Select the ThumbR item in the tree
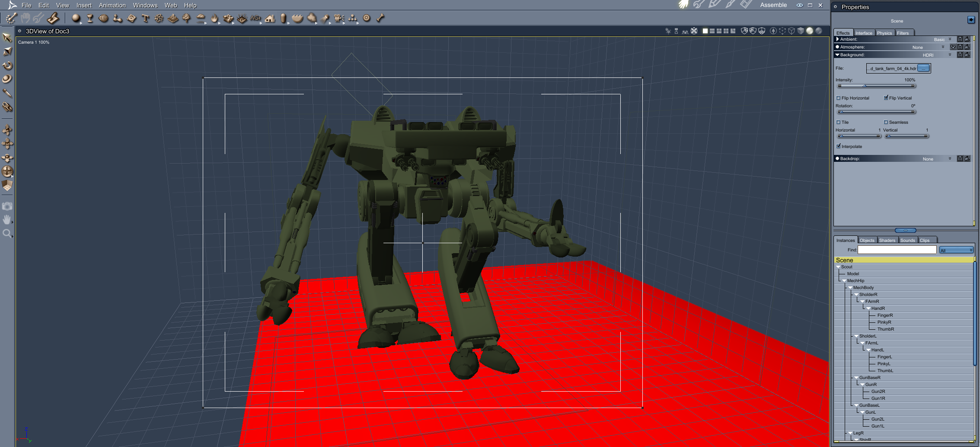Image resolution: width=980 pixels, height=447 pixels. pyautogui.click(x=886, y=329)
